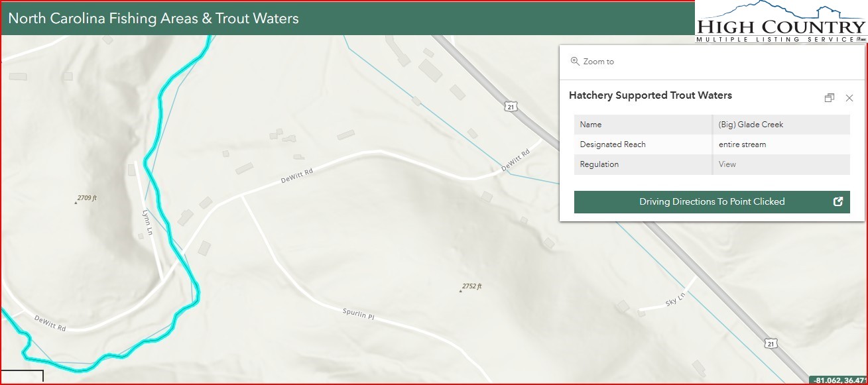Click the North Carolina Fishing Areas title
This screenshot has width=868, height=385.
[x=153, y=18]
